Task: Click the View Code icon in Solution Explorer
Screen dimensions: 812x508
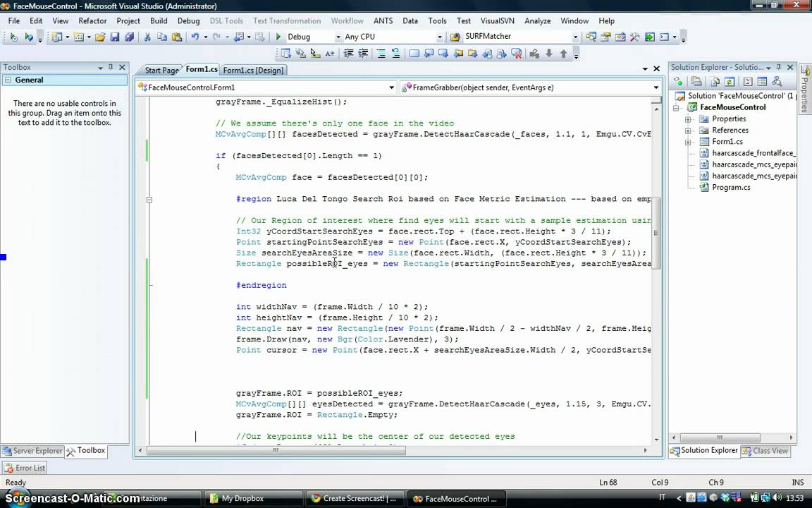Action: [748, 81]
